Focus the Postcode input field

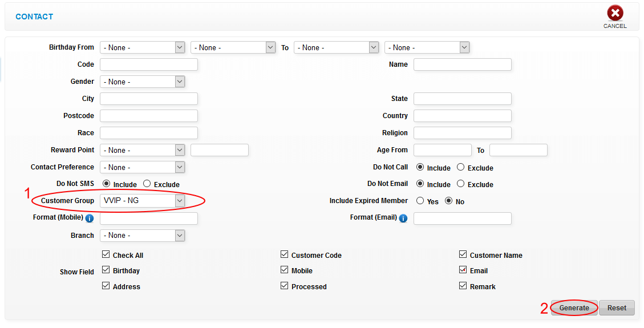point(149,116)
